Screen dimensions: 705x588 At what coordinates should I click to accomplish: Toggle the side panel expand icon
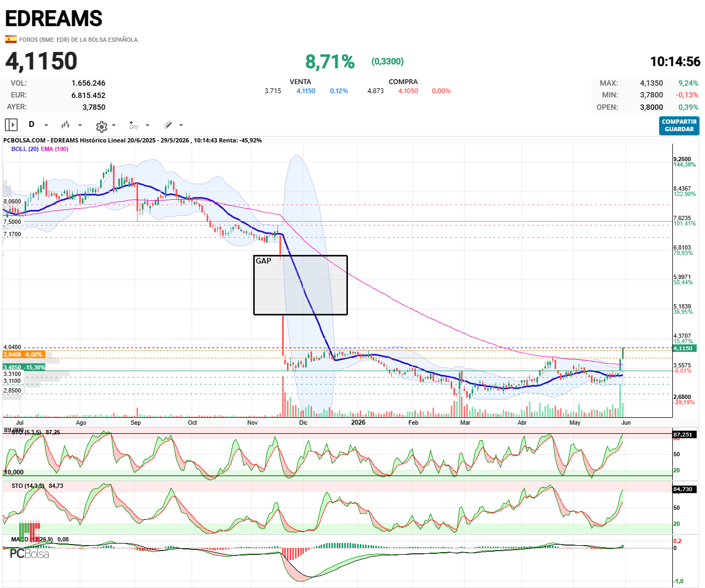(11, 125)
